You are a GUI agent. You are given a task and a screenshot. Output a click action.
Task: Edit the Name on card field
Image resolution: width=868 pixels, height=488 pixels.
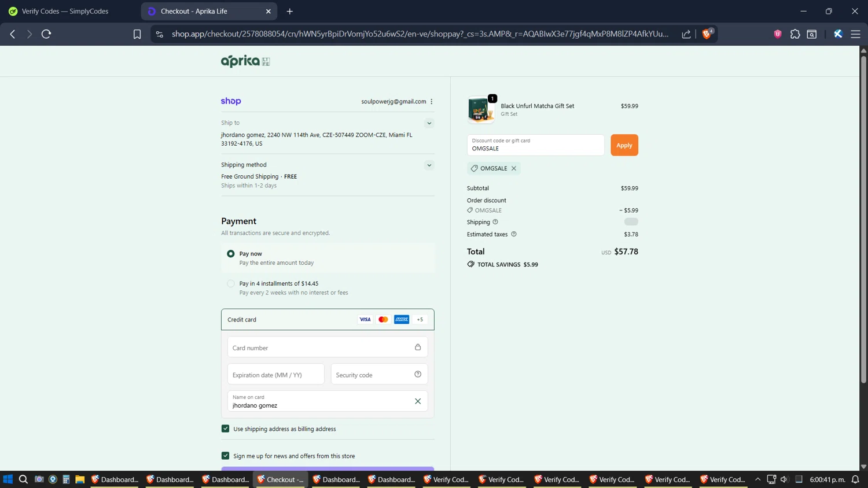[328, 401]
